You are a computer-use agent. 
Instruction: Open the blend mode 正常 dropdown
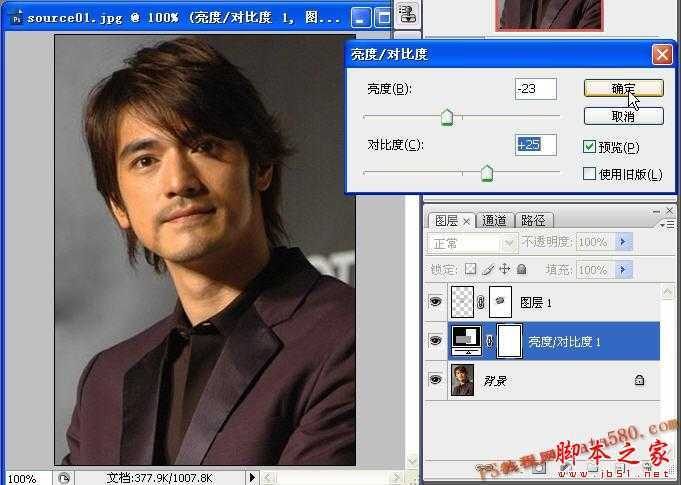tap(473, 244)
